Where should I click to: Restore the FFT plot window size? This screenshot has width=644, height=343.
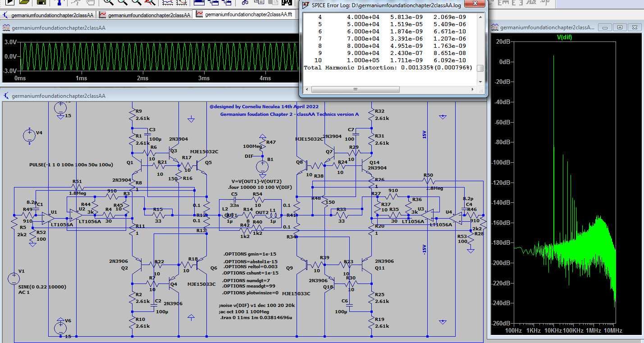(620, 27)
